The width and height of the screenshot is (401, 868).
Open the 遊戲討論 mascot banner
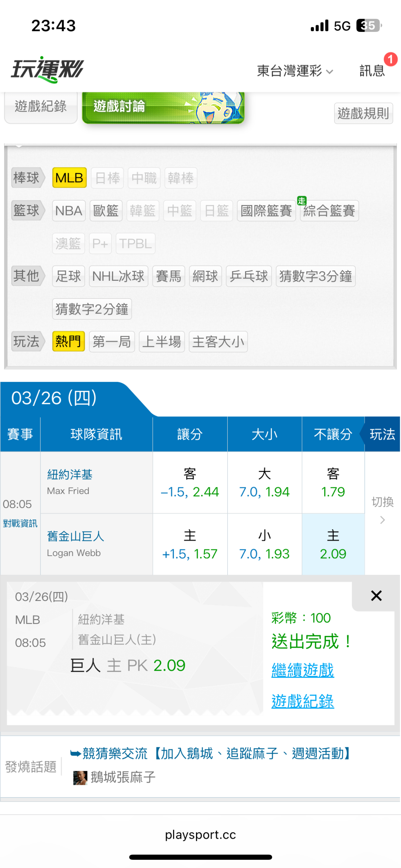pos(163,107)
